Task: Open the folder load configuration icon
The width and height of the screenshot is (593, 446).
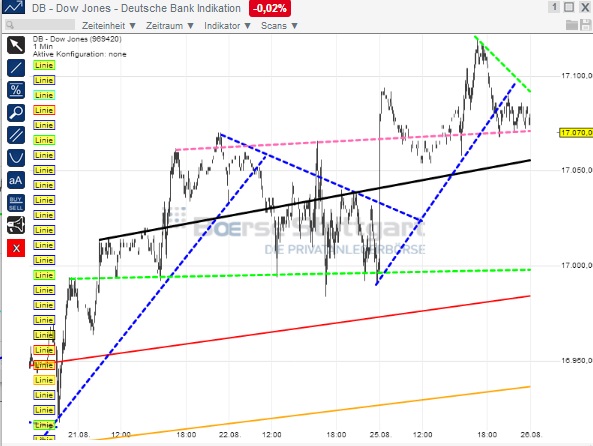Action: (x=572, y=25)
